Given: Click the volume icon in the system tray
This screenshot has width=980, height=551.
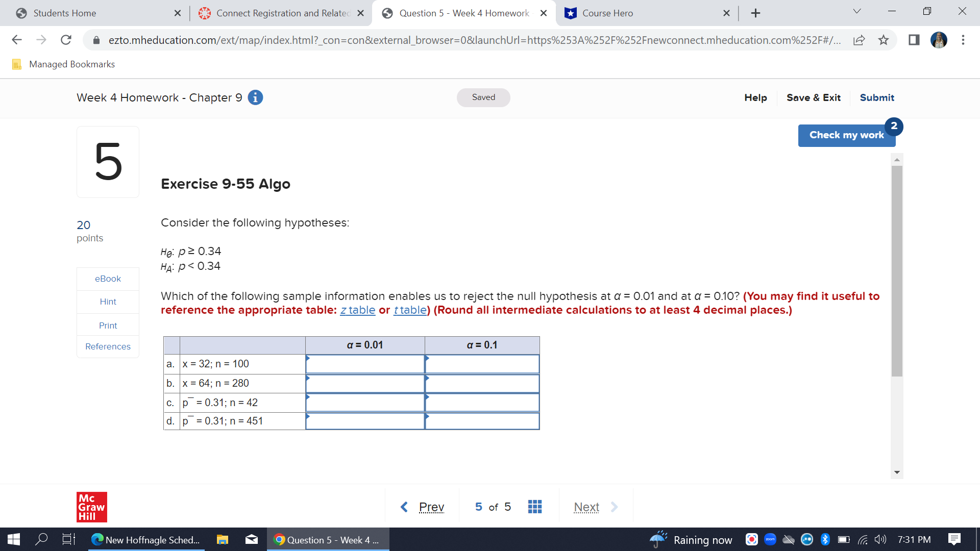Looking at the screenshot, I should click(880, 539).
